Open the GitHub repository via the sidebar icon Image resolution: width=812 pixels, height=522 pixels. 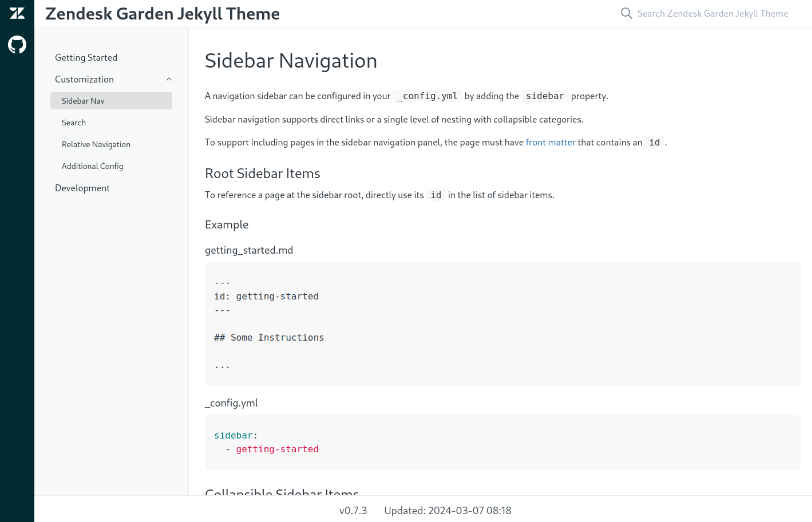tap(17, 44)
